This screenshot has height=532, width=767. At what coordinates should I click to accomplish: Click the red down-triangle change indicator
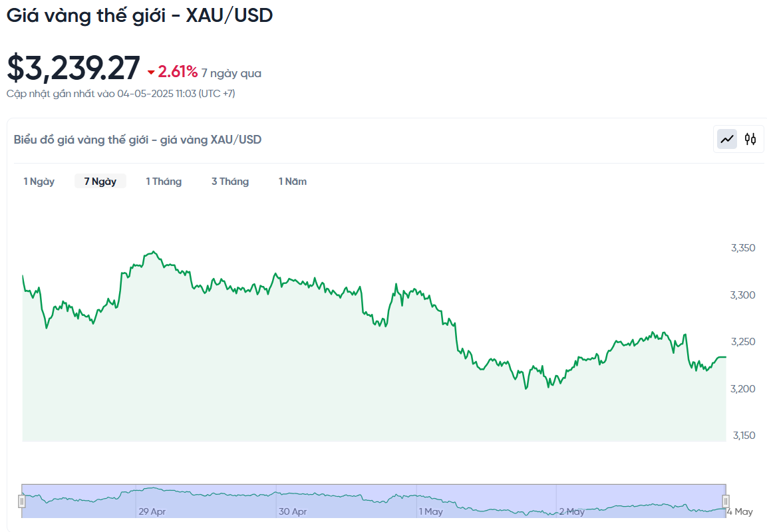pos(151,73)
